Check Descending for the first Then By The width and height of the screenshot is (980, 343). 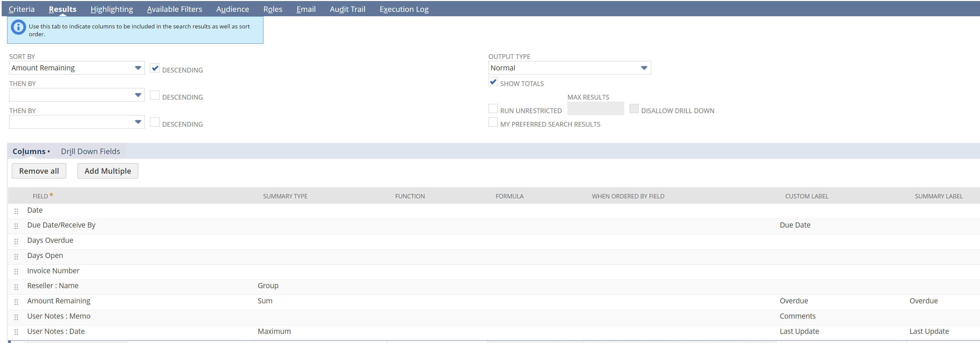155,95
